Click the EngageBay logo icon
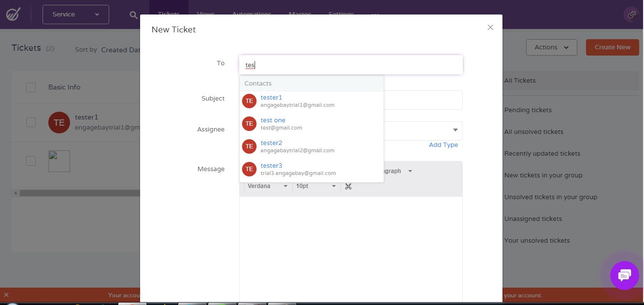The height and width of the screenshot is (305, 644). [13, 15]
